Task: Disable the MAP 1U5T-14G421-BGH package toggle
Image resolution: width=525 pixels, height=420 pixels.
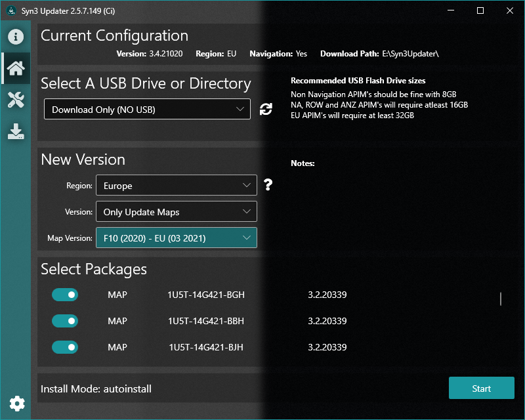Action: [64, 295]
